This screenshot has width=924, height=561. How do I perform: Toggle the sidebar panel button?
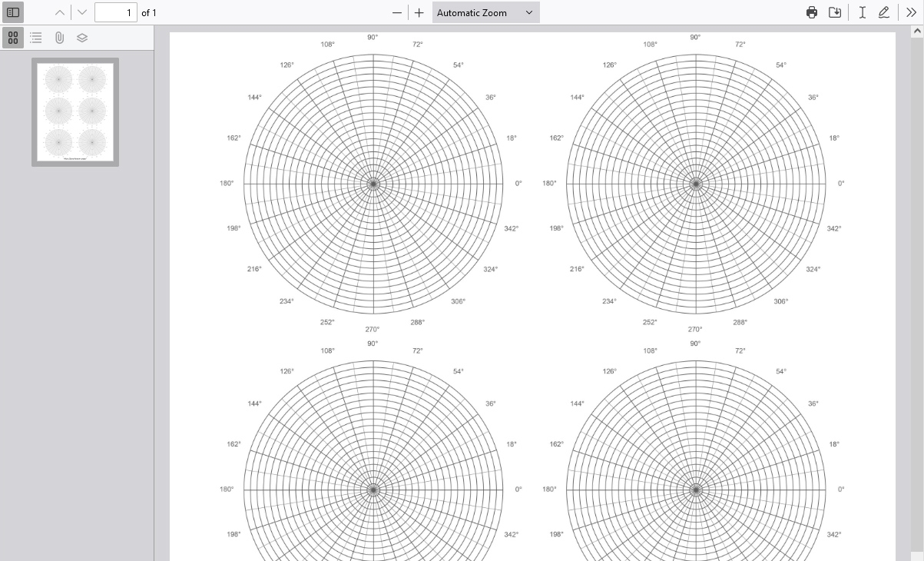click(x=13, y=12)
